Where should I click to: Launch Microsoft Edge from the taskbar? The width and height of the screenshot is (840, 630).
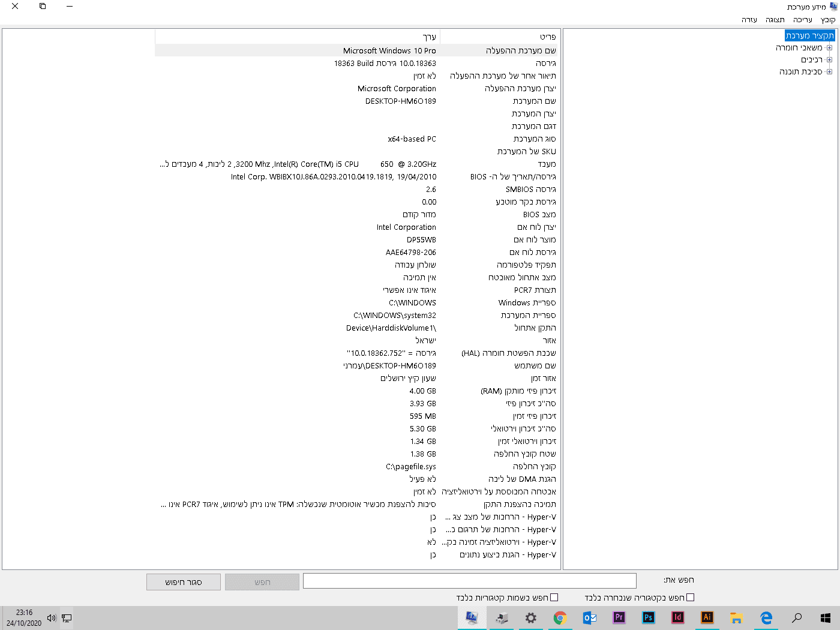point(766,617)
